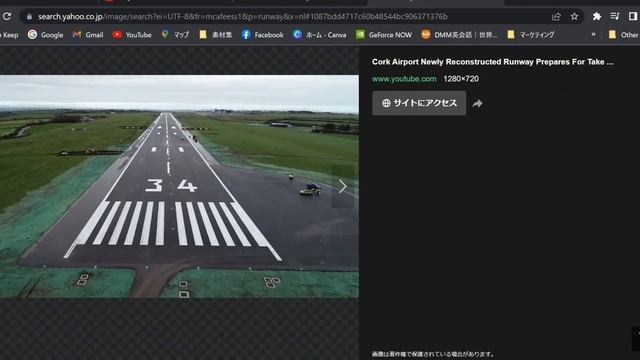Bookmark this page with the star icon
The width and height of the screenshot is (640, 360).
tap(574, 16)
